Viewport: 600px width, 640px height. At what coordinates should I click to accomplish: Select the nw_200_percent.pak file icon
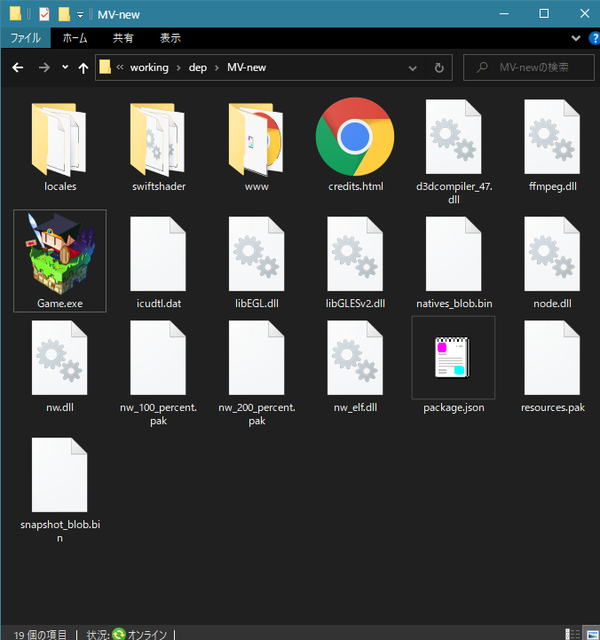(x=256, y=358)
